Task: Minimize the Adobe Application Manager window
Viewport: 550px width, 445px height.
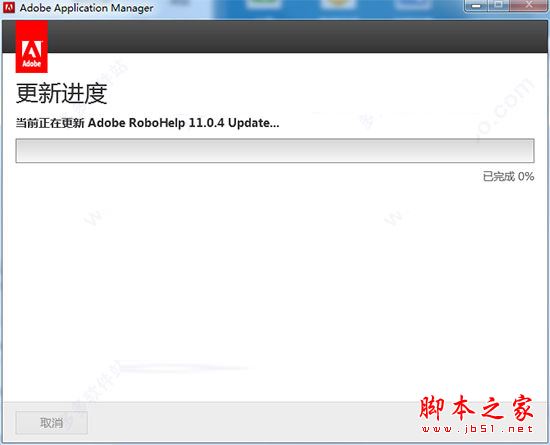Action: pos(476,6)
